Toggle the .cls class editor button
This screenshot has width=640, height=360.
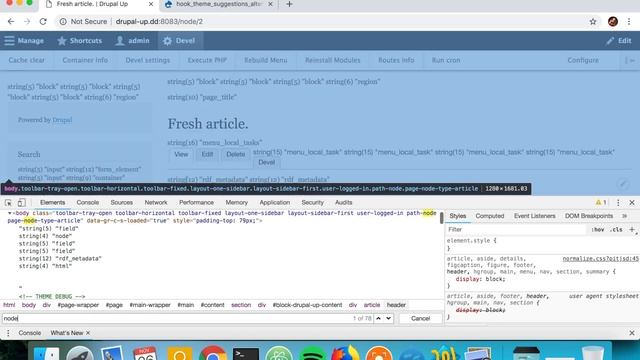point(616,230)
